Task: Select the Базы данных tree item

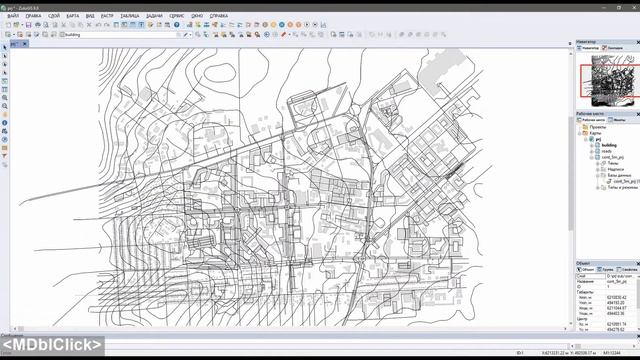Action: pyautogui.click(x=619, y=175)
